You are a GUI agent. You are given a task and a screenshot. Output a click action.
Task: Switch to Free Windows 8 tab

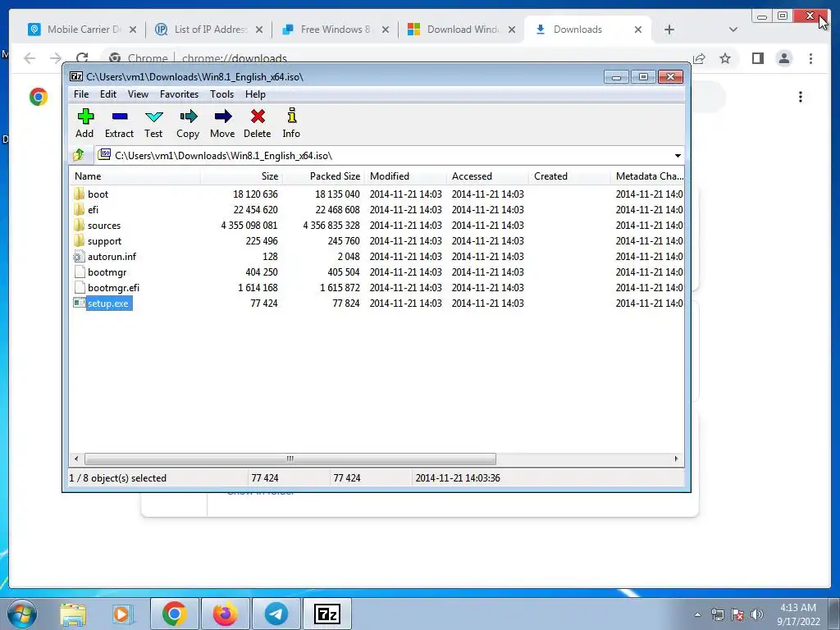coord(336,30)
